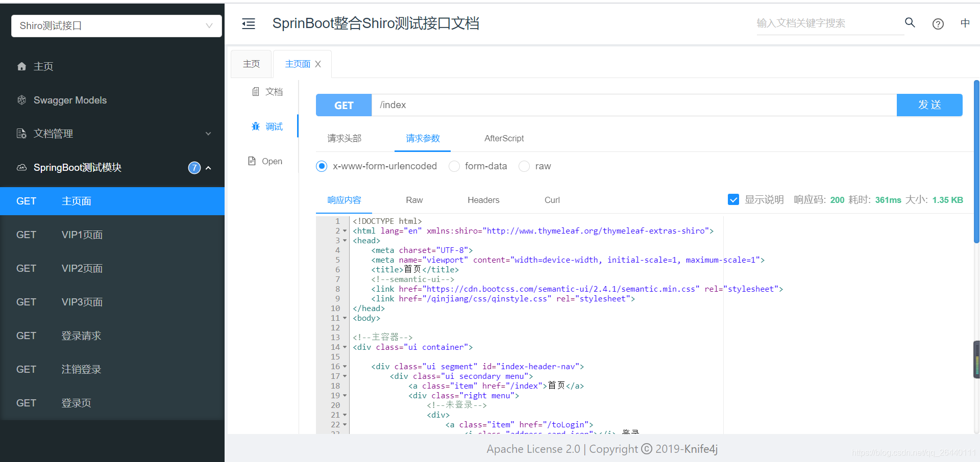The height and width of the screenshot is (462, 980).
Task: Select form-data radio button
Action: [454, 166]
